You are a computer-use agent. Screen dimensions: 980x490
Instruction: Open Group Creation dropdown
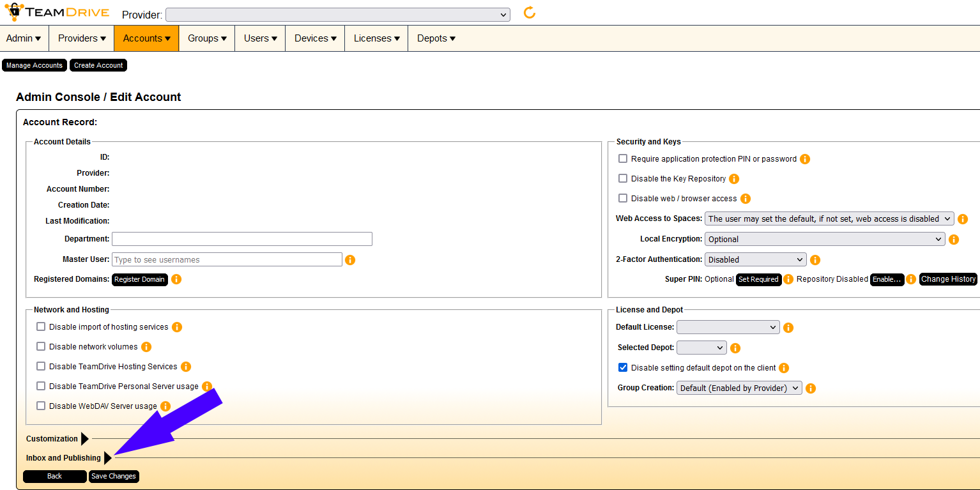(x=739, y=388)
